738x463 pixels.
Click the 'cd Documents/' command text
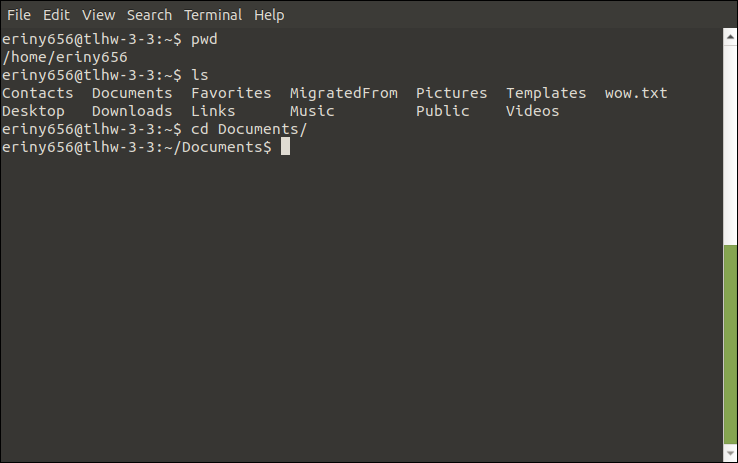click(x=249, y=129)
